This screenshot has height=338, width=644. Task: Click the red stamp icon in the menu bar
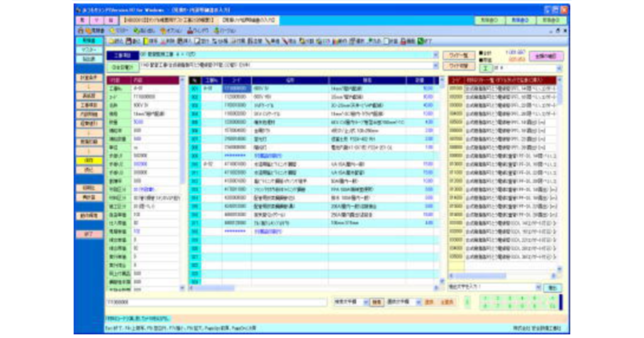tap(188, 30)
